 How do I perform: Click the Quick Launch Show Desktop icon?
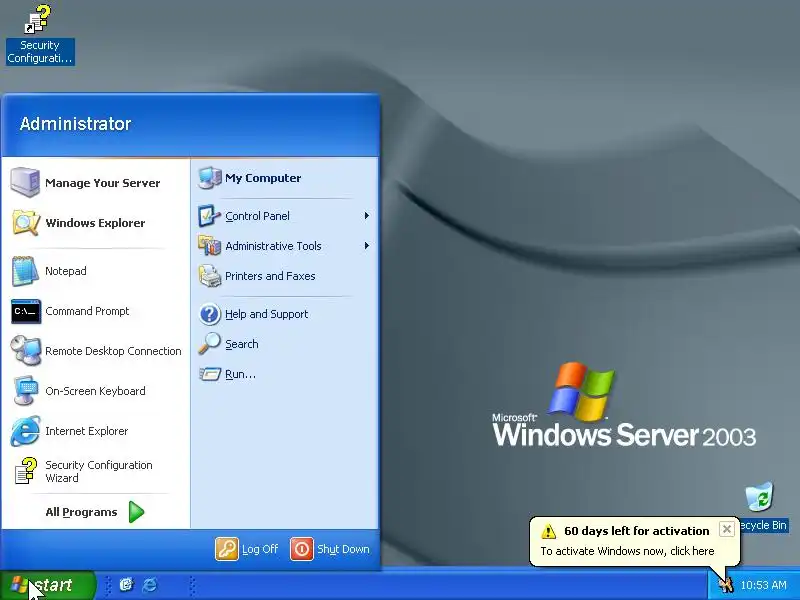pyautogui.click(x=126, y=585)
